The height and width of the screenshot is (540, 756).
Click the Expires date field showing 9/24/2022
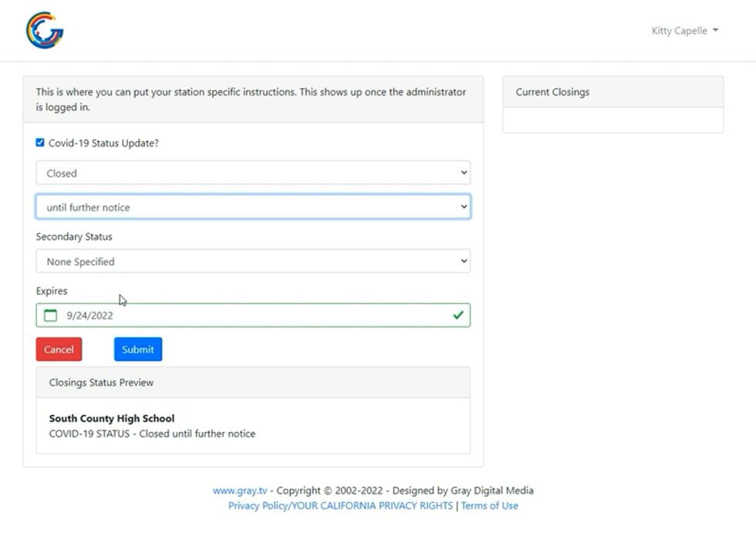tap(253, 316)
